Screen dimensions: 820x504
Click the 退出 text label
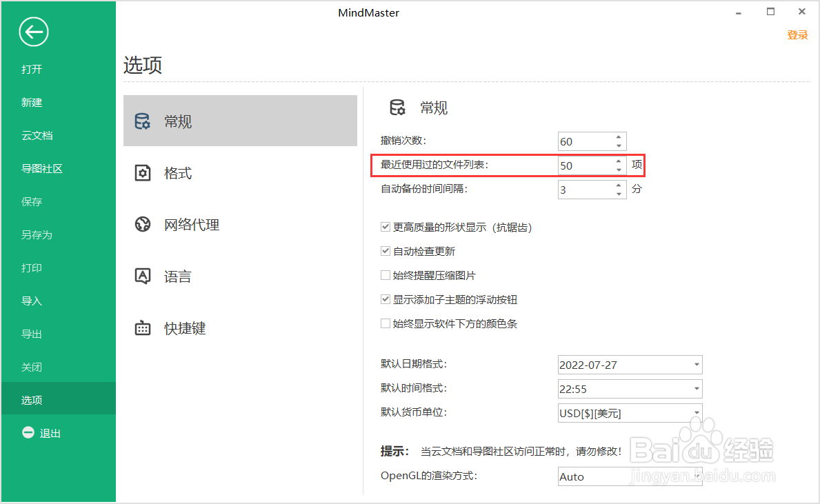50,433
